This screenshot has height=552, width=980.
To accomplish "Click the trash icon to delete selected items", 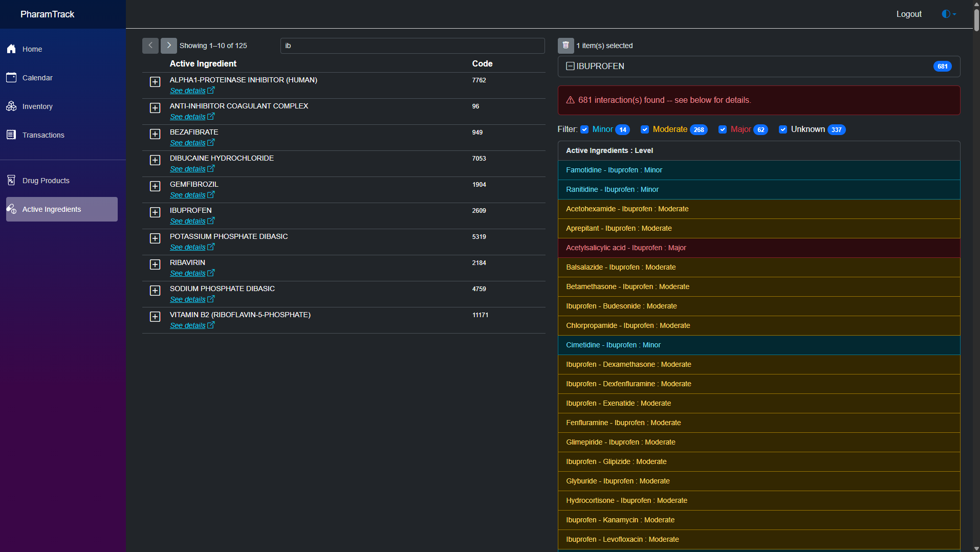I will coord(565,46).
